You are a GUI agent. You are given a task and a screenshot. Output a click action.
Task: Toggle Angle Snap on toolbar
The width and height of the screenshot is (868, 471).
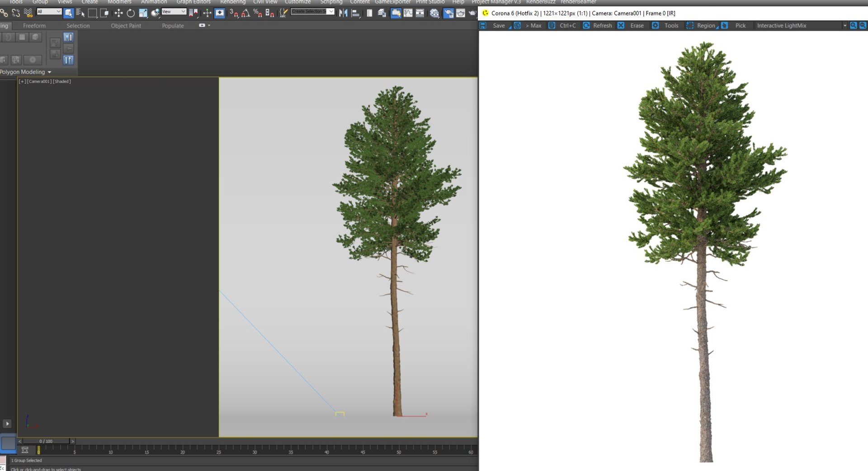pos(245,13)
